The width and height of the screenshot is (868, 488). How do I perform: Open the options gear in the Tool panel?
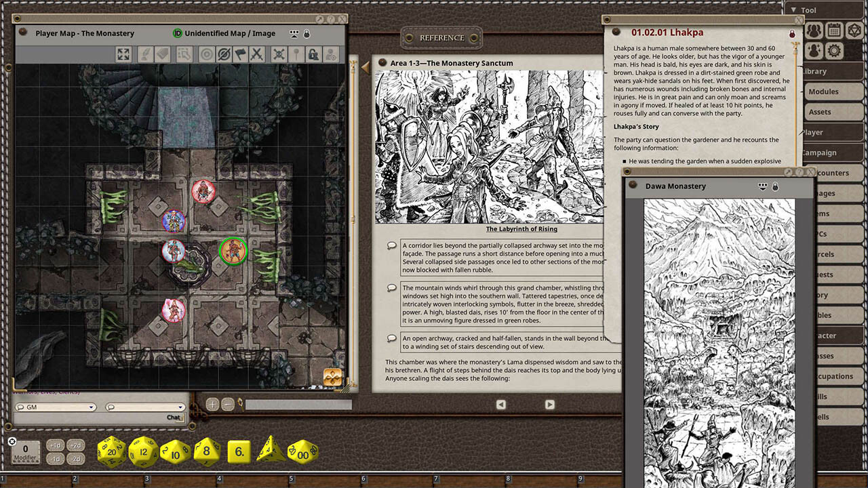point(833,49)
